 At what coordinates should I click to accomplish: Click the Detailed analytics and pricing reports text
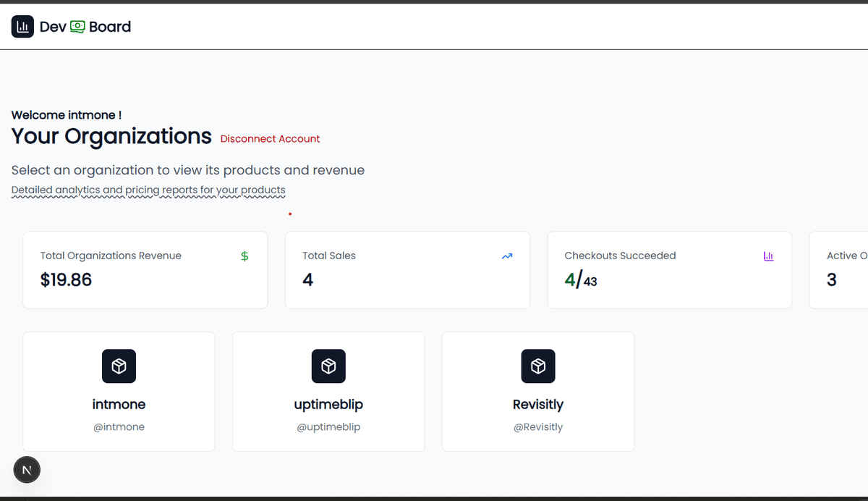[x=148, y=190]
